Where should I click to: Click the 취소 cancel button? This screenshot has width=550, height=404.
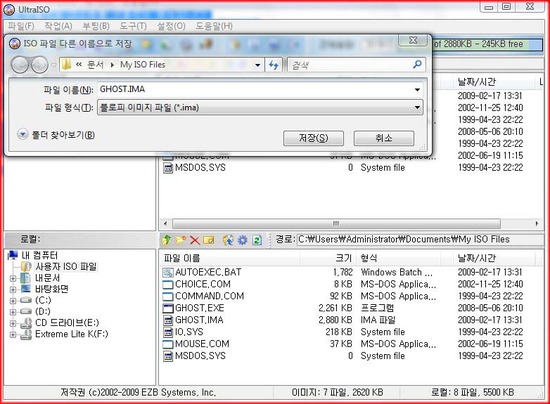pos(384,138)
